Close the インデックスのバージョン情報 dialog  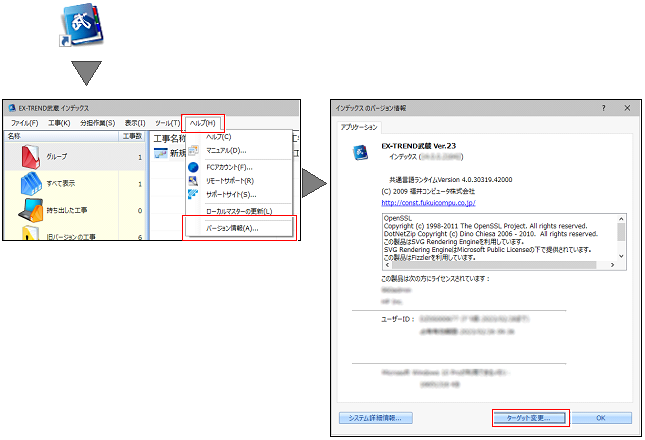coord(627,108)
